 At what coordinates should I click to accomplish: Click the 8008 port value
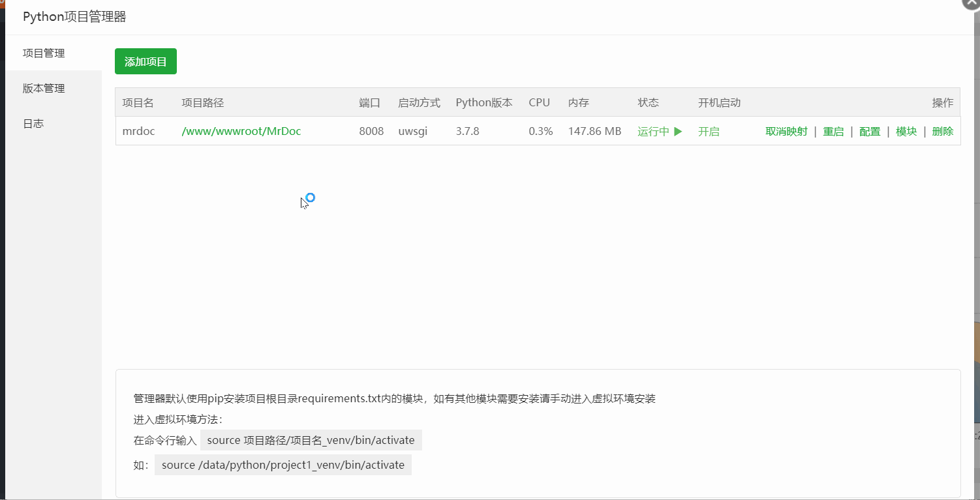(371, 132)
